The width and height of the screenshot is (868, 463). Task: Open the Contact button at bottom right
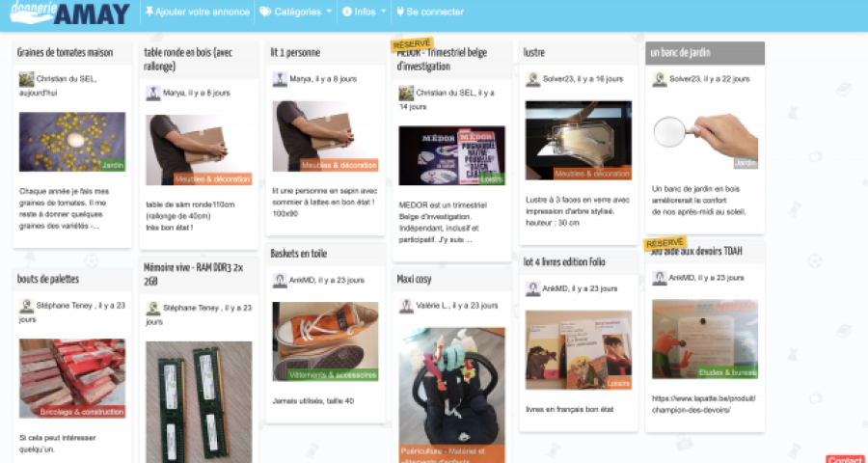pos(845,459)
